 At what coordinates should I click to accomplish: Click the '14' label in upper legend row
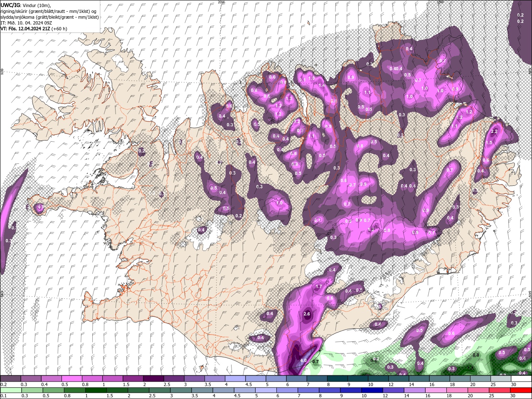pos(411,384)
